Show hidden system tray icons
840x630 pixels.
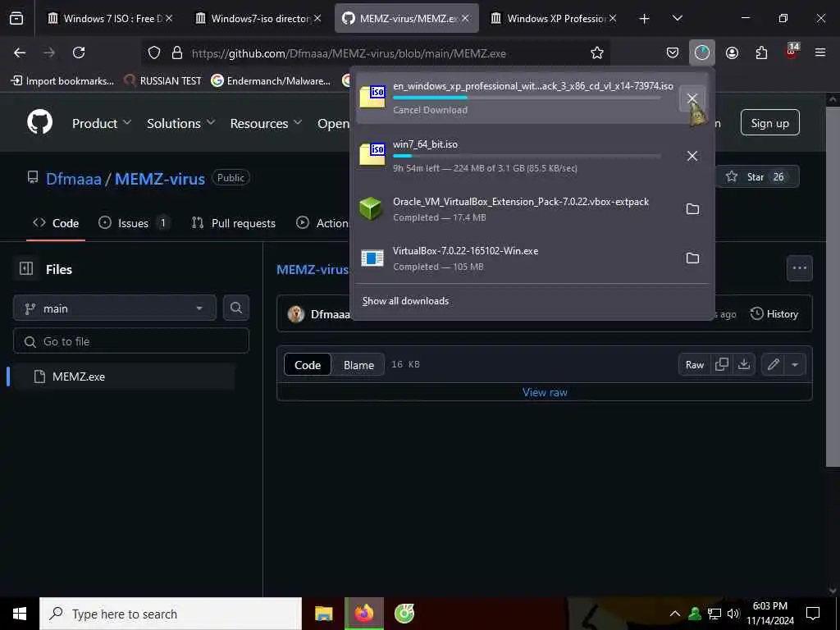pos(675,614)
